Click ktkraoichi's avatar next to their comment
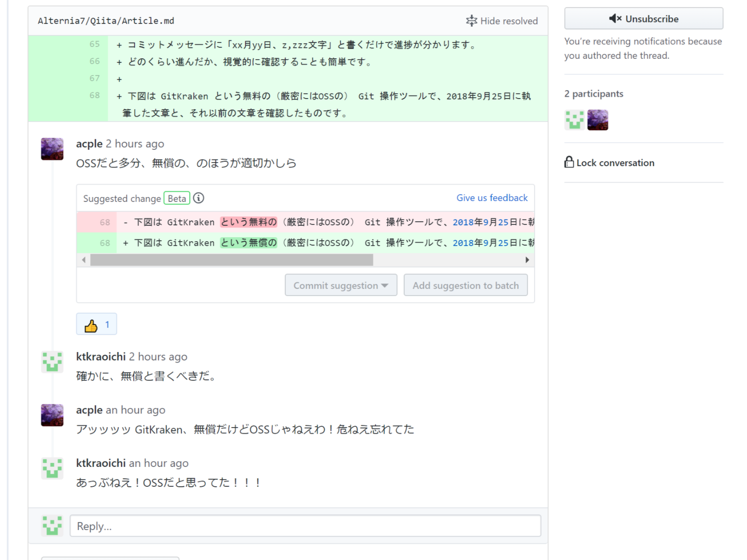Viewport: 747px width, 560px height. (x=52, y=362)
